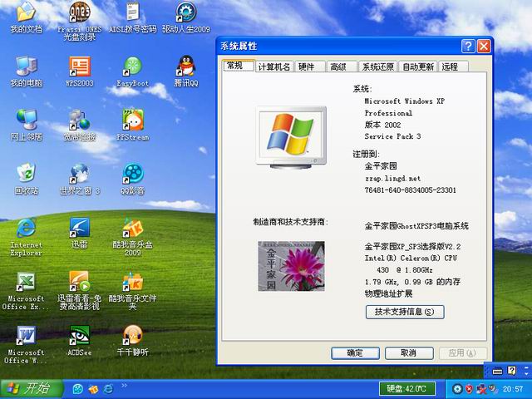The image size is (532, 399).
Task: Open the 开始 Start menu
Action: point(32,389)
